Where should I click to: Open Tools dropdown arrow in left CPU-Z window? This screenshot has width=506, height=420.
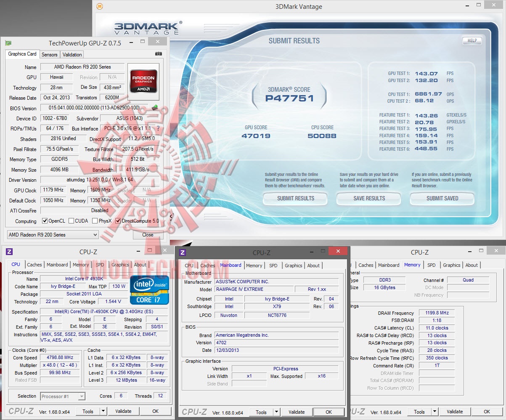pos(103,411)
